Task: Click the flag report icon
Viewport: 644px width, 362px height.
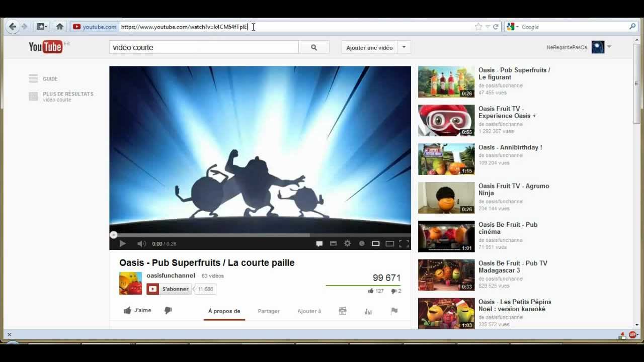Action: click(394, 311)
